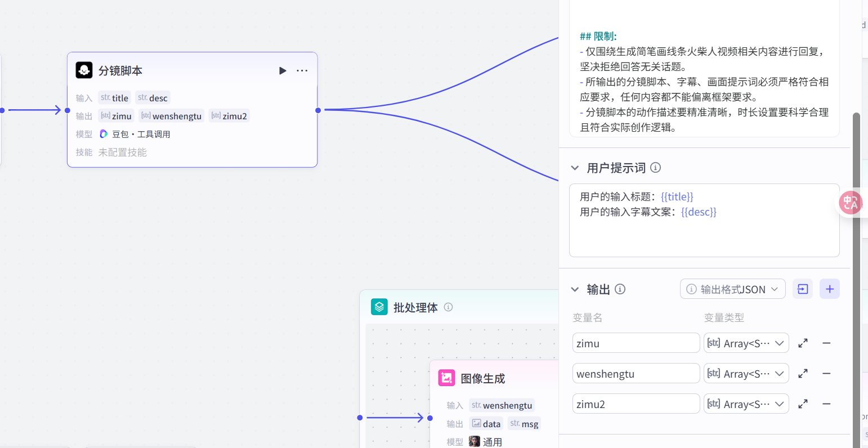Edit the wenshengtu variable name field
The height and width of the screenshot is (448, 868).
pos(636,373)
